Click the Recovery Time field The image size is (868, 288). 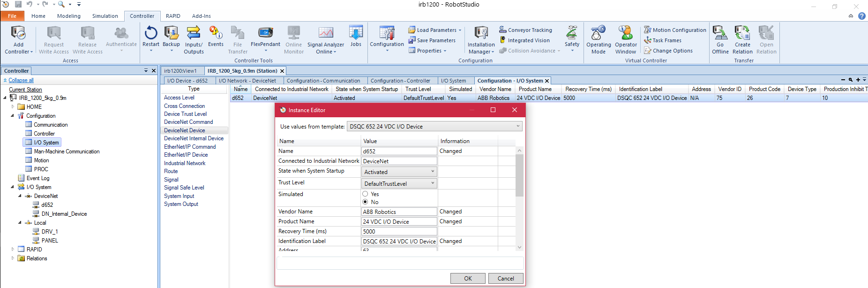[x=399, y=231]
